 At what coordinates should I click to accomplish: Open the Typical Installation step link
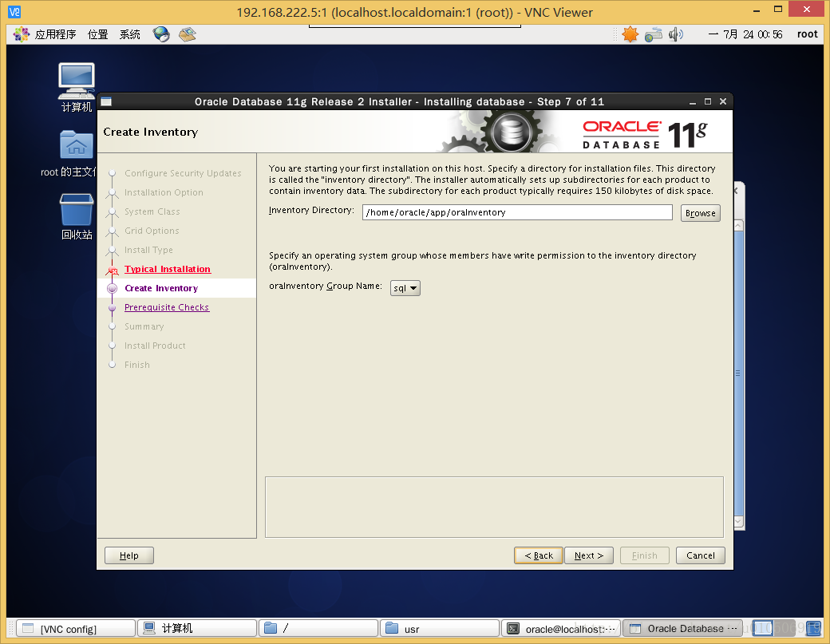(x=168, y=269)
